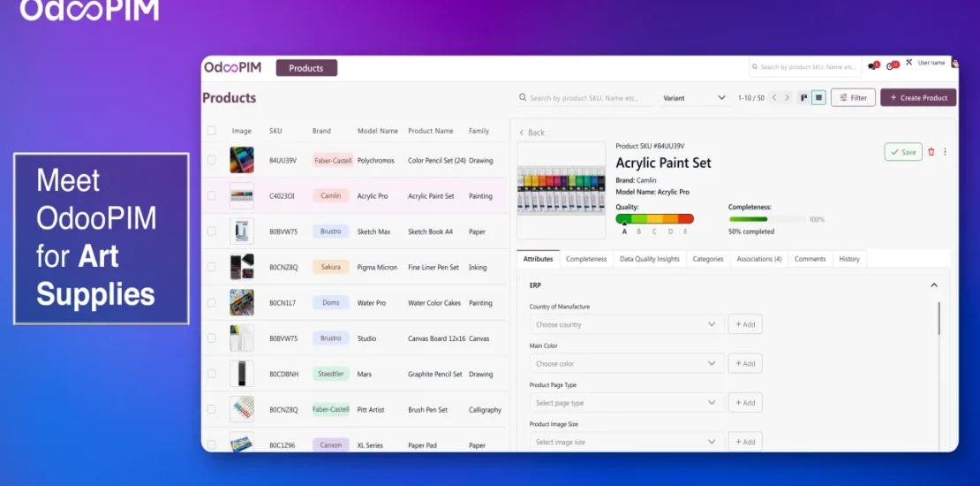
Task: Open the clock activities icon with badge
Action: point(892,65)
